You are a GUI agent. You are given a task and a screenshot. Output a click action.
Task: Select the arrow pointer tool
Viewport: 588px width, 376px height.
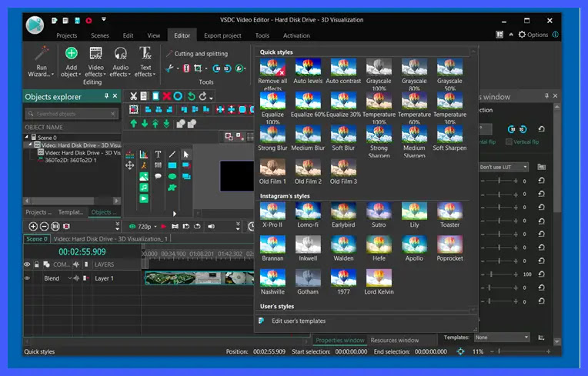coord(186,155)
